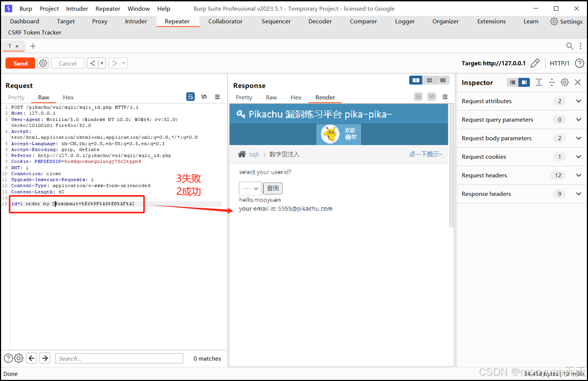Open Burp Settings gear
This screenshot has height=381, width=588.
click(x=567, y=22)
